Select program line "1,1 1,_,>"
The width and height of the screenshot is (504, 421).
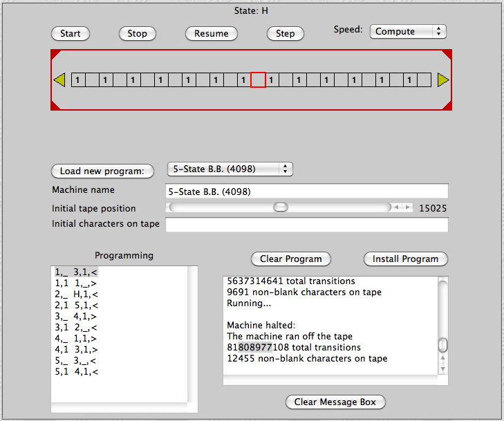tap(75, 283)
